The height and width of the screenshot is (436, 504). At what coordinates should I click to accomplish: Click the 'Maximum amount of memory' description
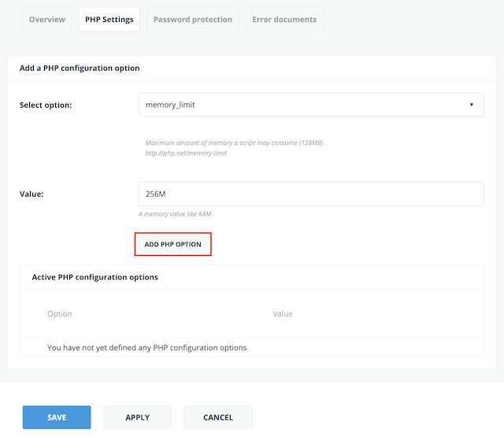click(234, 142)
